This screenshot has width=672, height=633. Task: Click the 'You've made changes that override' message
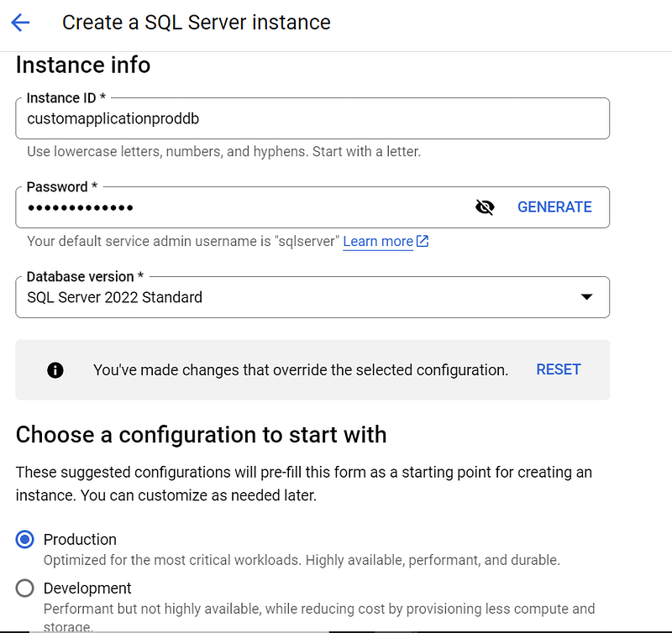pyautogui.click(x=301, y=370)
